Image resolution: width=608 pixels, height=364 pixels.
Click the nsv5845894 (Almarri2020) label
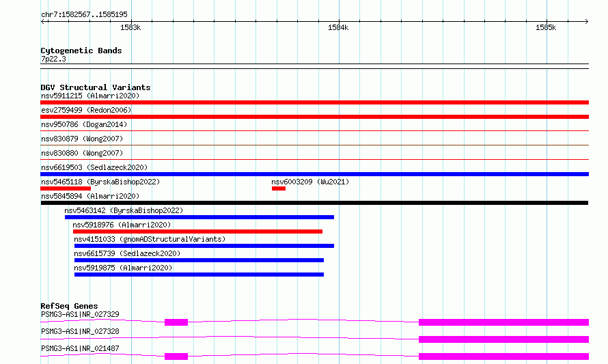point(90,196)
